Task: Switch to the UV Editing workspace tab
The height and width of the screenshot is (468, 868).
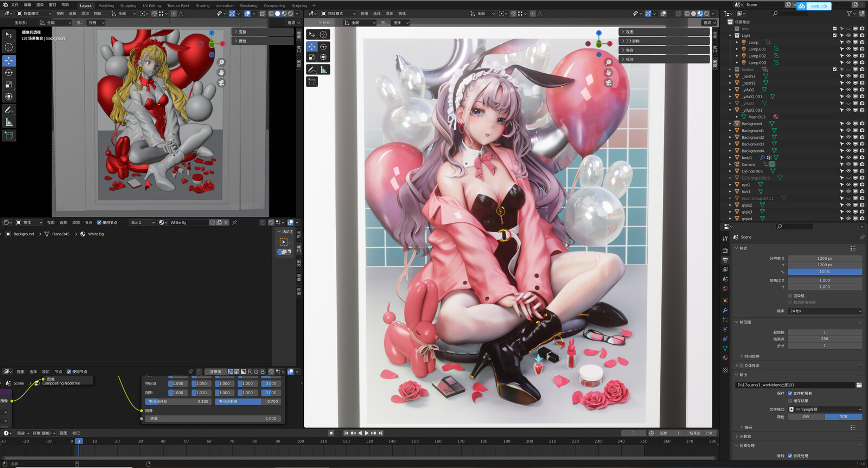Action: [152, 6]
